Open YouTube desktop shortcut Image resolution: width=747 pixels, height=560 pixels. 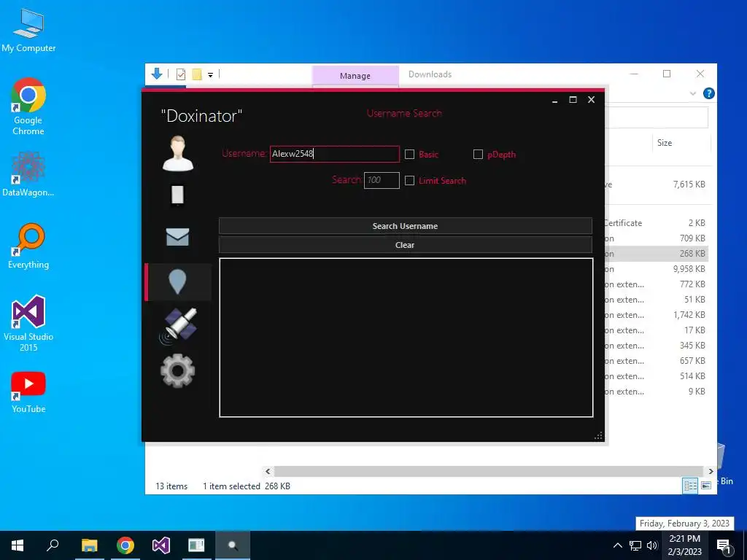click(x=28, y=392)
